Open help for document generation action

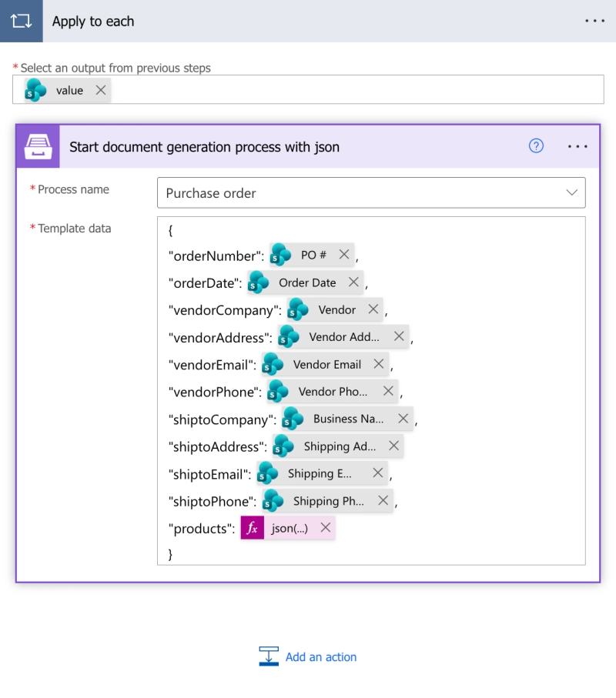[536, 145]
